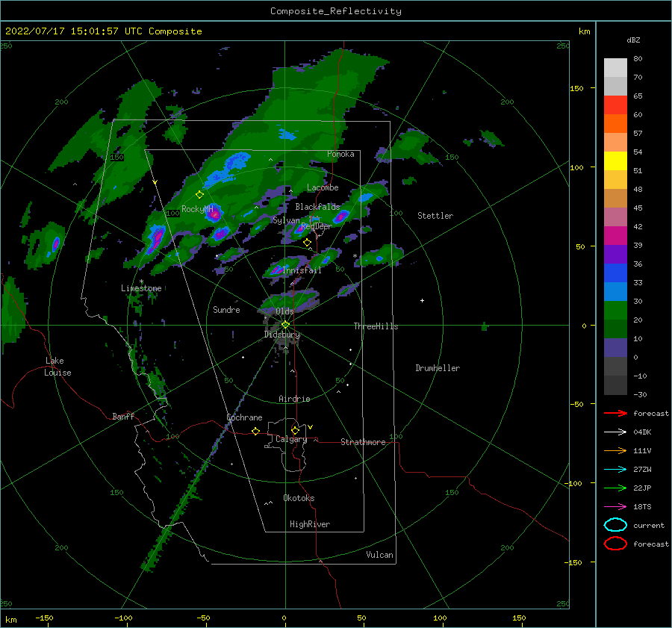Image resolution: width=672 pixels, height=628 pixels.
Task: Click the orange swatch between 60 and 57 dBZ
Action: 615,124
